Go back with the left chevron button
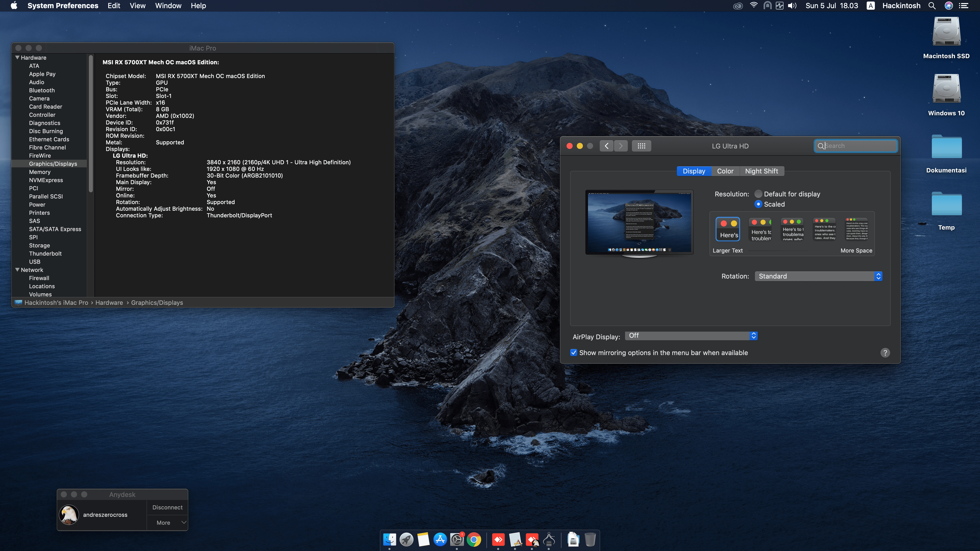The width and height of the screenshot is (980, 551). click(606, 146)
